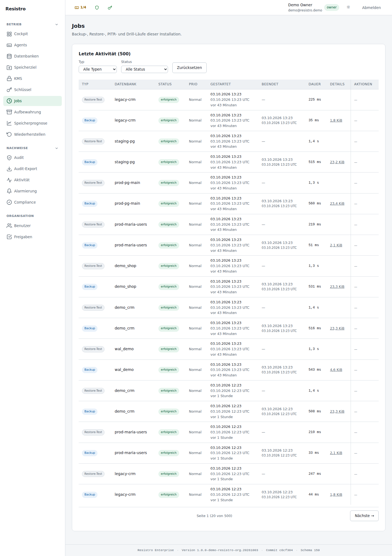Open the Speicherprognose chart icon
This screenshot has height=556, width=392.
pyautogui.click(x=9, y=123)
